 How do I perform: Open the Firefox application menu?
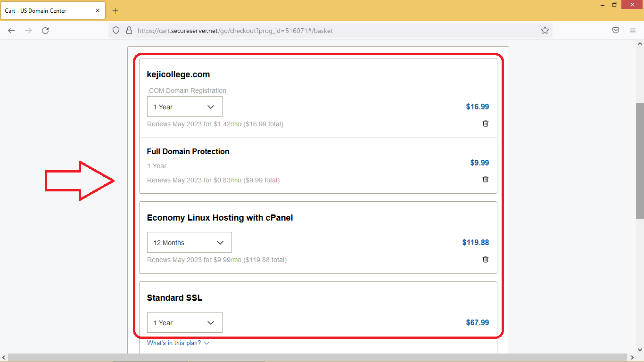point(633,31)
